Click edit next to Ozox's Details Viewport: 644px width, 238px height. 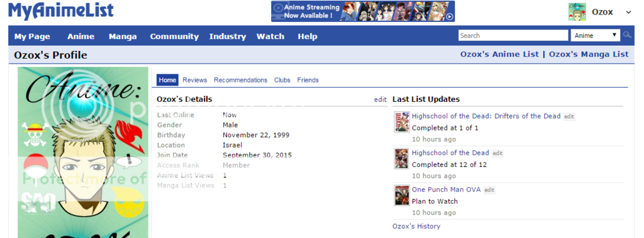pyautogui.click(x=380, y=99)
